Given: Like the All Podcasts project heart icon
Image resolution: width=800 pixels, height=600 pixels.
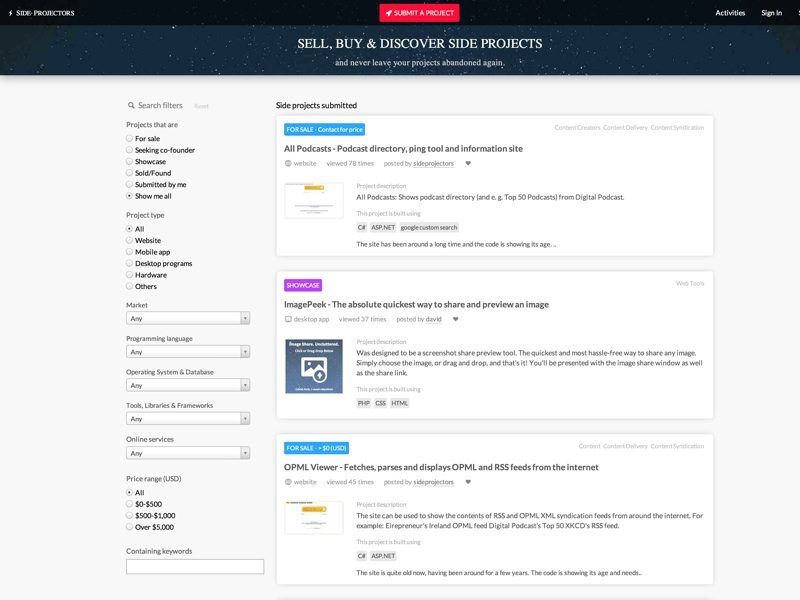Looking at the screenshot, I should tap(468, 163).
